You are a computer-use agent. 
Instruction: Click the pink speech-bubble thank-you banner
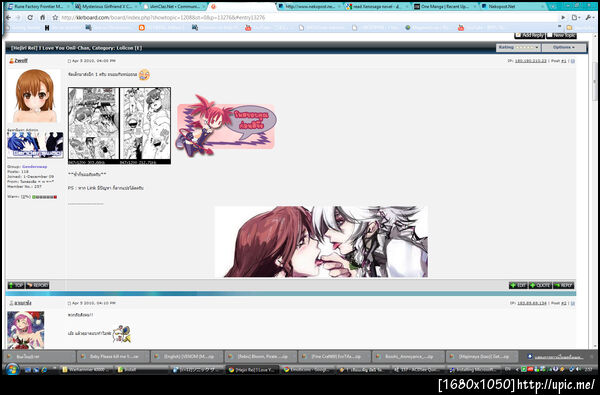click(225, 126)
